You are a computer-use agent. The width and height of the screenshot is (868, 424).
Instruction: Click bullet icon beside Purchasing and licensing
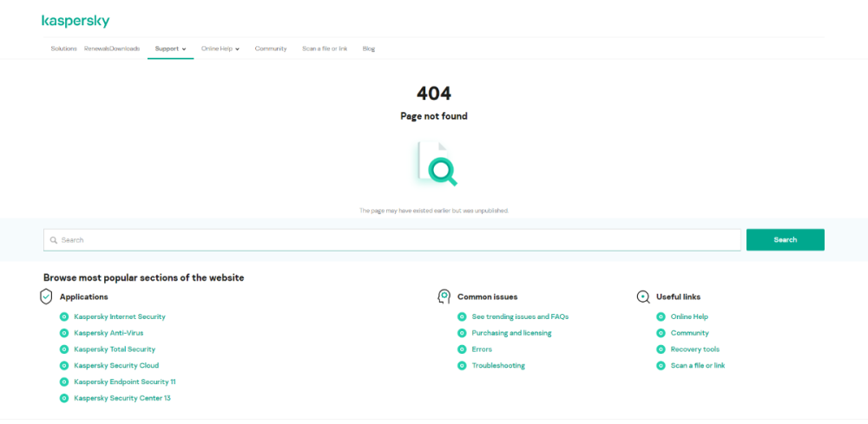pos(462,333)
